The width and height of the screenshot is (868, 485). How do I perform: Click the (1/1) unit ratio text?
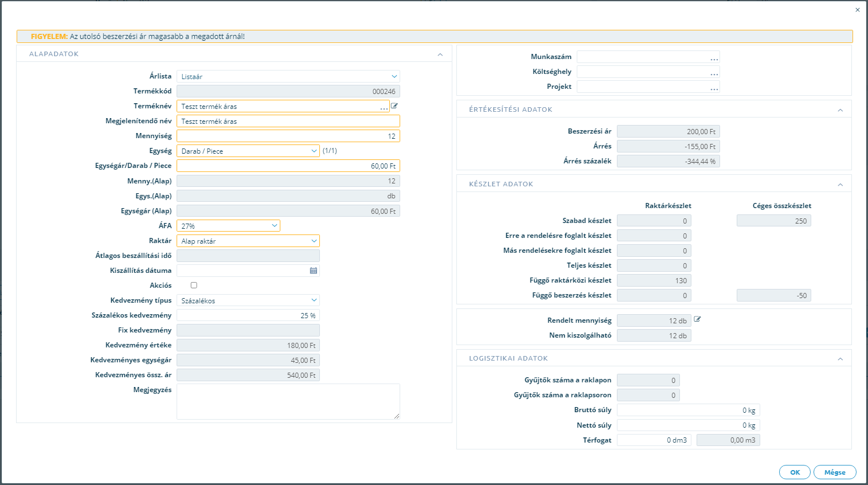(x=330, y=151)
